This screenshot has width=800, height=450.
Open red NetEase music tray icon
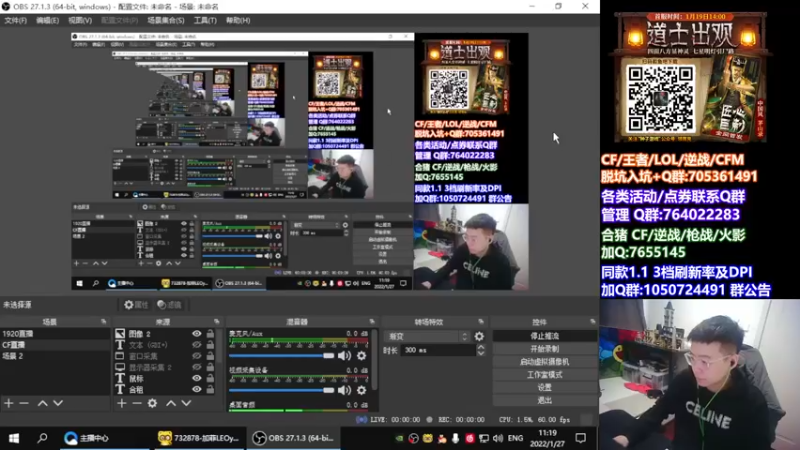click(469, 438)
